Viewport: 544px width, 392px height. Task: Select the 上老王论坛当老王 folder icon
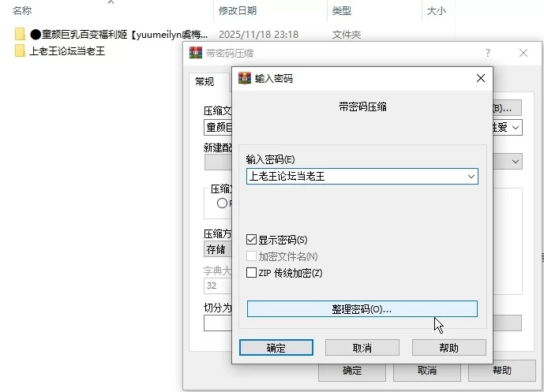click(20, 51)
